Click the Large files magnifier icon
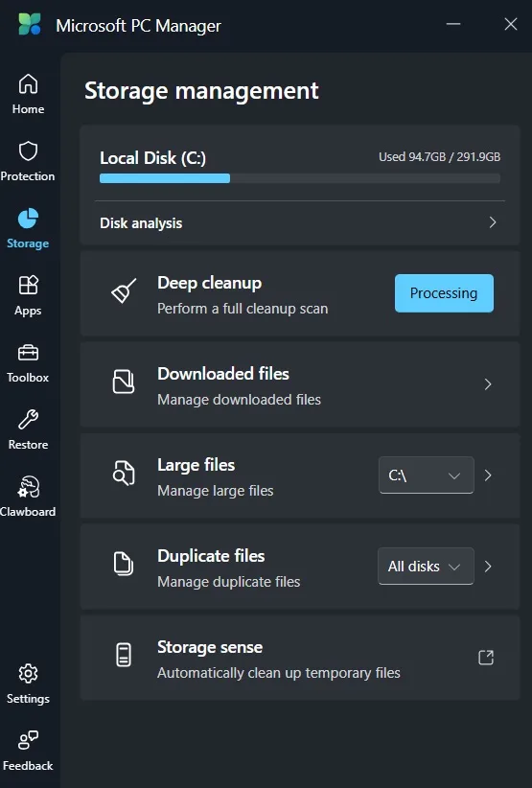The width and height of the screenshot is (532, 788). click(x=124, y=473)
